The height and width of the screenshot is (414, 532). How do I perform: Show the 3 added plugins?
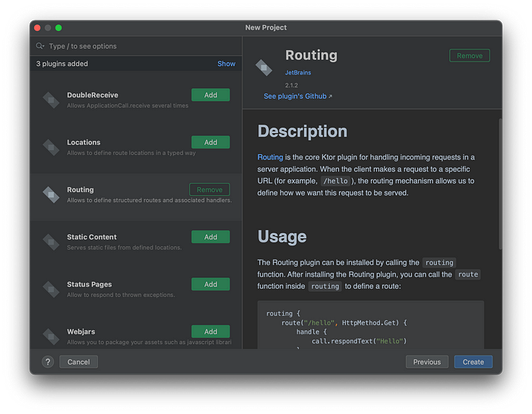coord(226,64)
